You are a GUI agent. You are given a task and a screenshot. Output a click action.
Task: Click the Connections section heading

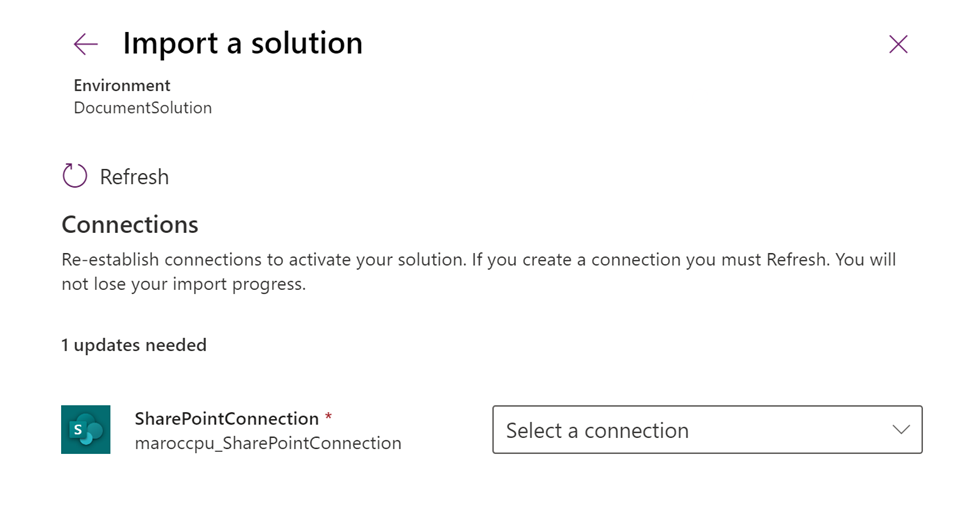point(130,224)
